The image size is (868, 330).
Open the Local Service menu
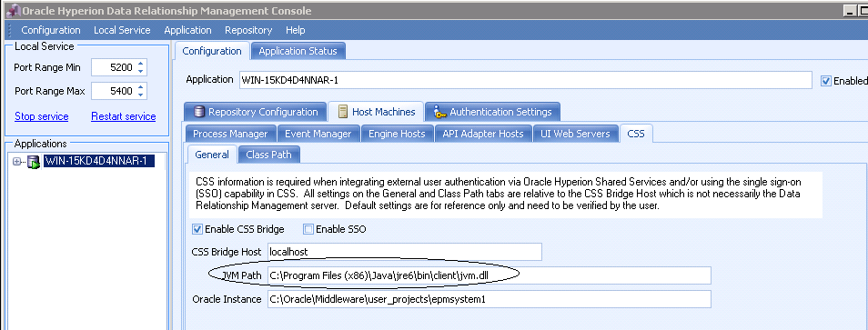click(x=122, y=30)
